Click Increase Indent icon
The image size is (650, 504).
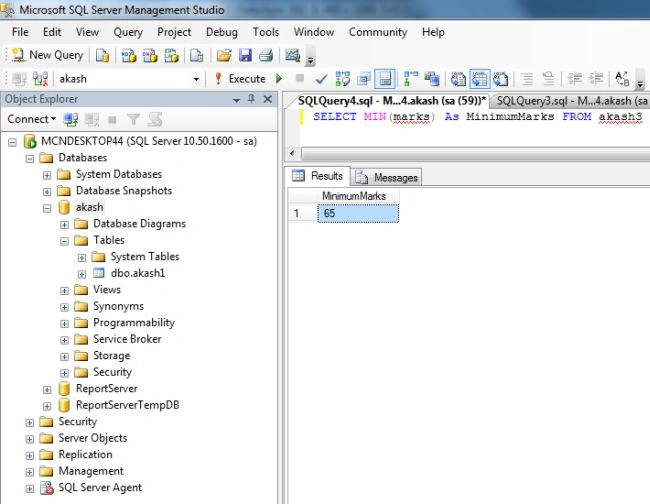tap(596, 79)
